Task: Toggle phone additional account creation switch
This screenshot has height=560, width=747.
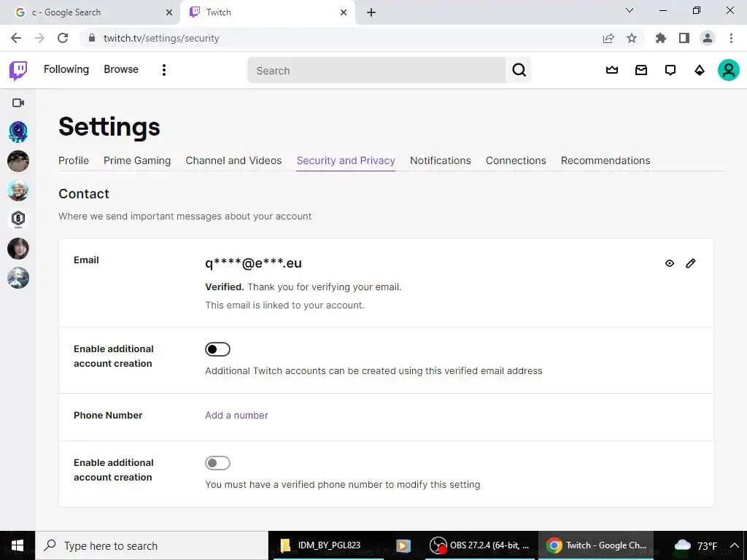Action: coord(217,463)
